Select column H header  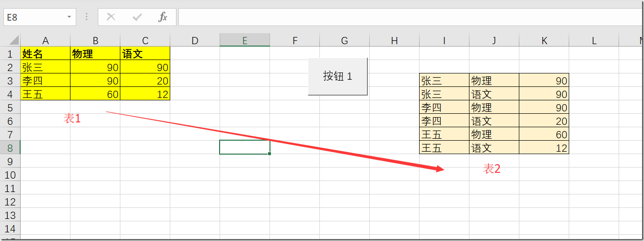[x=395, y=40]
